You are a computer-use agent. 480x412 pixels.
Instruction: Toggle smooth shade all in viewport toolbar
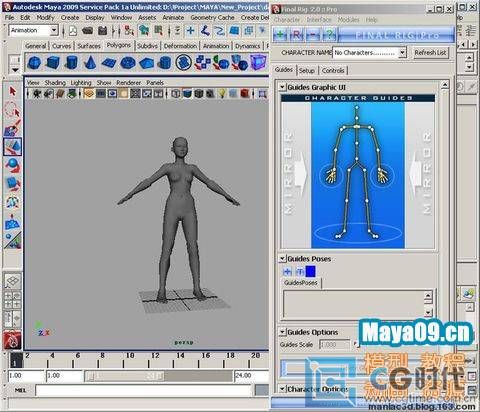click(x=187, y=94)
